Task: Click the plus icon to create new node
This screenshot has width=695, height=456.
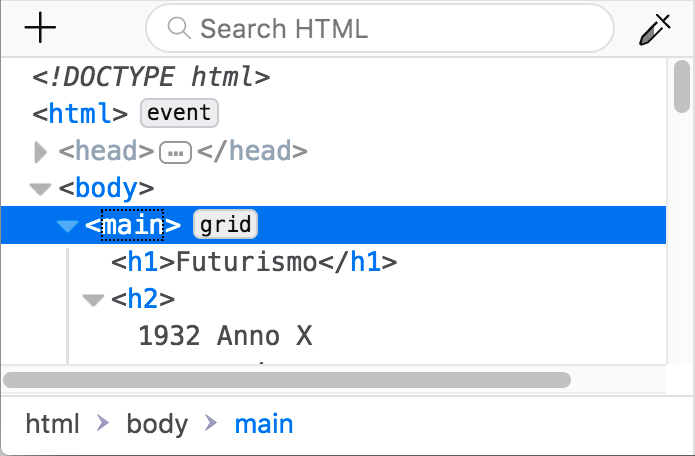Action: coord(40,28)
